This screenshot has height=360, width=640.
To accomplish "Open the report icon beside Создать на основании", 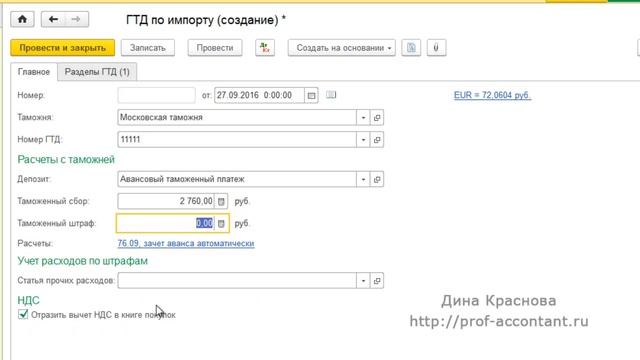I will pos(411,48).
